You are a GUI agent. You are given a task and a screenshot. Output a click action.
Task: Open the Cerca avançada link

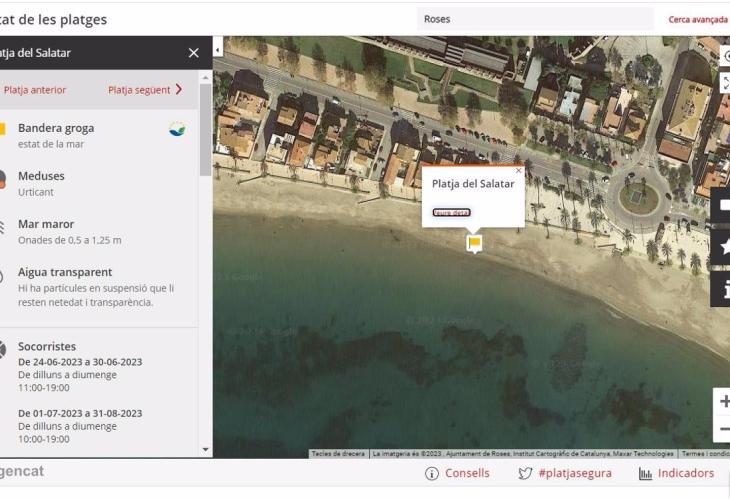[697, 19]
